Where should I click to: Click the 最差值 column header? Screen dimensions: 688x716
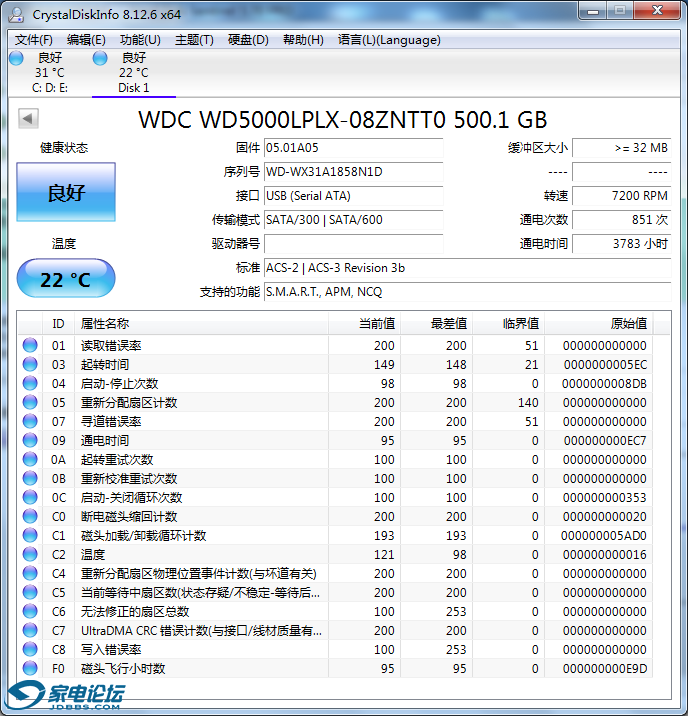click(436, 324)
